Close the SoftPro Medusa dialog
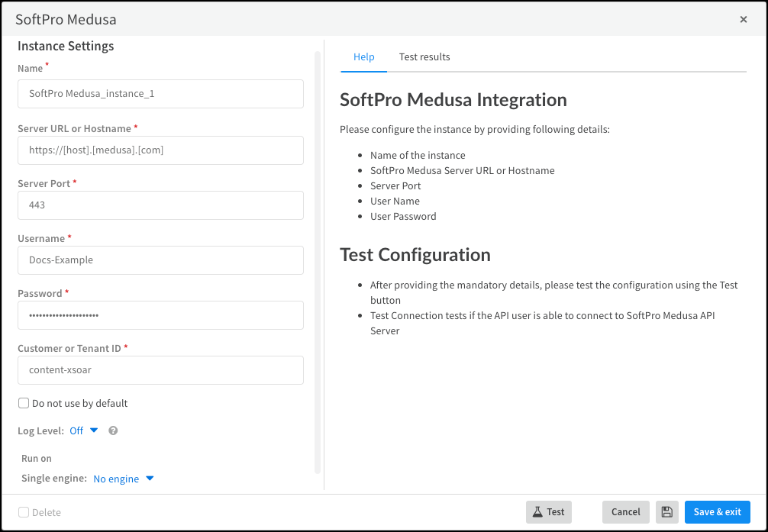The image size is (768, 532). [743, 20]
